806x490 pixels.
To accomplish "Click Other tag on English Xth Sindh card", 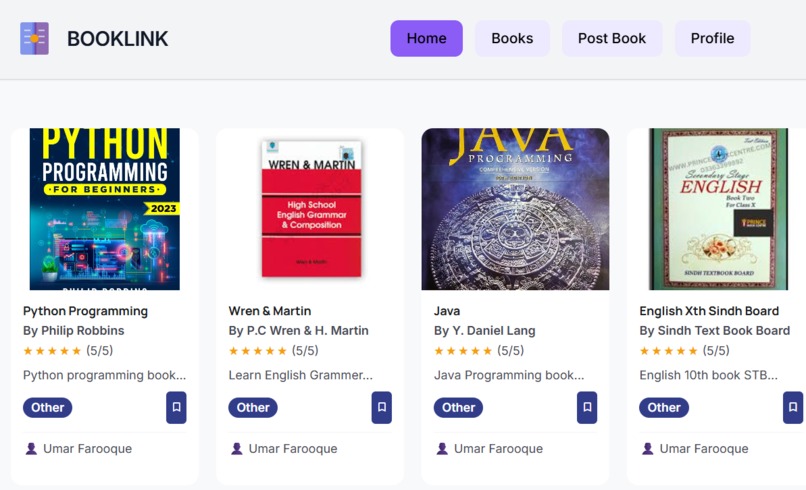I will pos(664,408).
